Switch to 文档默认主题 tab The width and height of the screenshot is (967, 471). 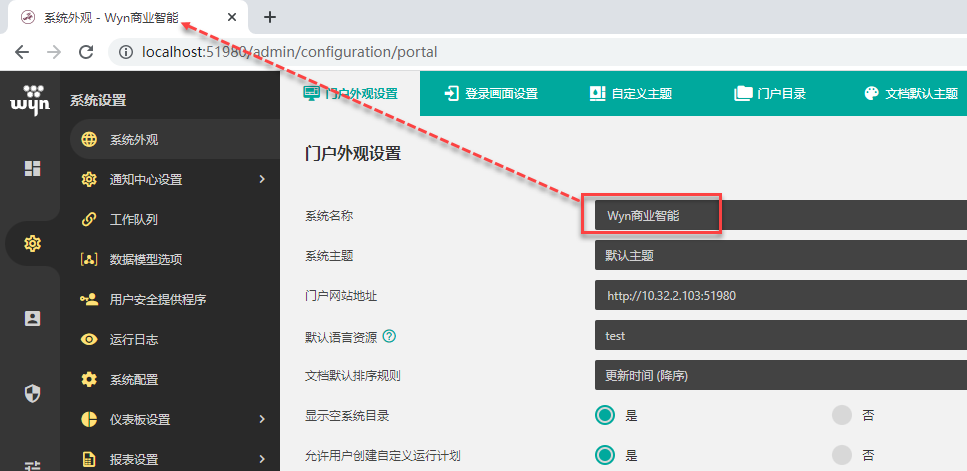[x=911, y=94]
